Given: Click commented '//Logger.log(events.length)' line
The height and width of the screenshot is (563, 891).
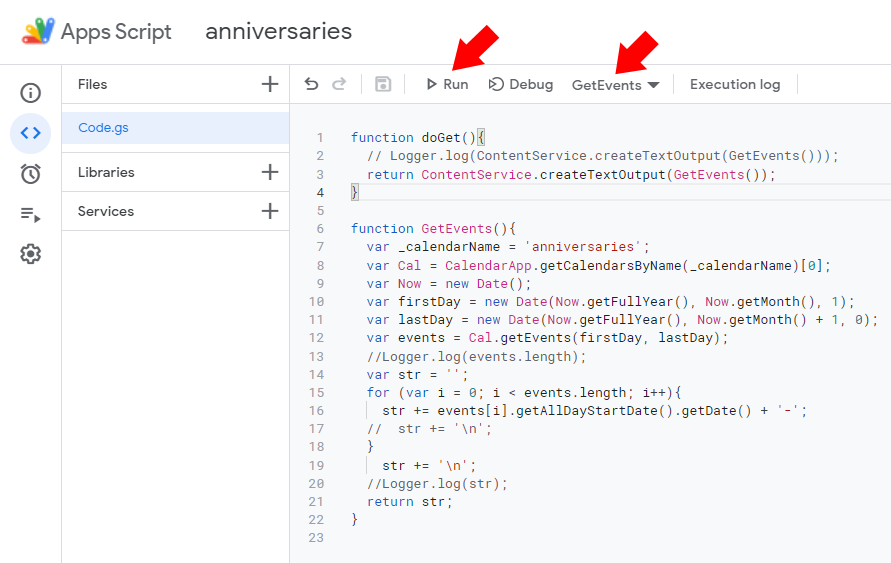Looking at the screenshot, I should 476,357.
